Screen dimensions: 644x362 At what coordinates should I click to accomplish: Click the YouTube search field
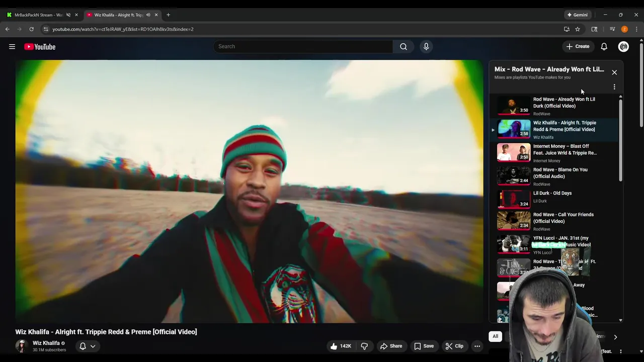303,46
